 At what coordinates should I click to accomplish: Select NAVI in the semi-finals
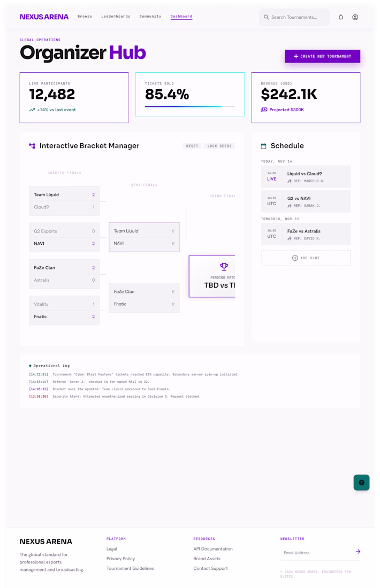tap(144, 243)
